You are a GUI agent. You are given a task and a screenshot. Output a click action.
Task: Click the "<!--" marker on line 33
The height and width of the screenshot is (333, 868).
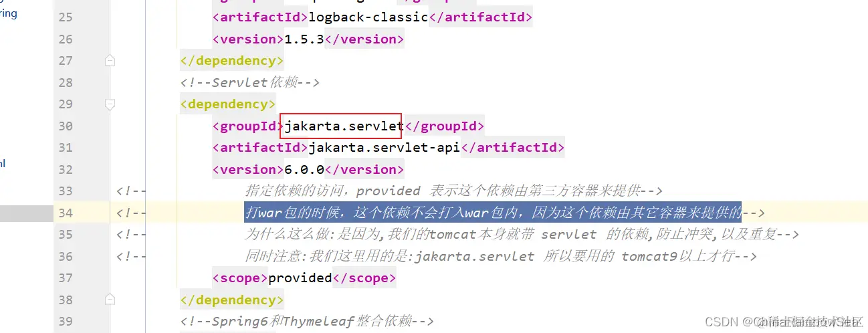point(131,191)
